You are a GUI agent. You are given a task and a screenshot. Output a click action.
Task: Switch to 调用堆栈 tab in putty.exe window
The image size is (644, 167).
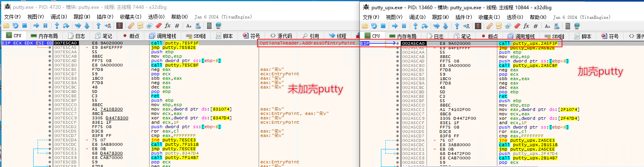(163, 36)
